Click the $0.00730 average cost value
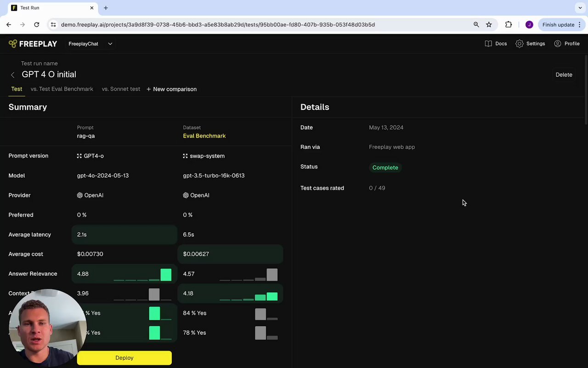 [90, 254]
